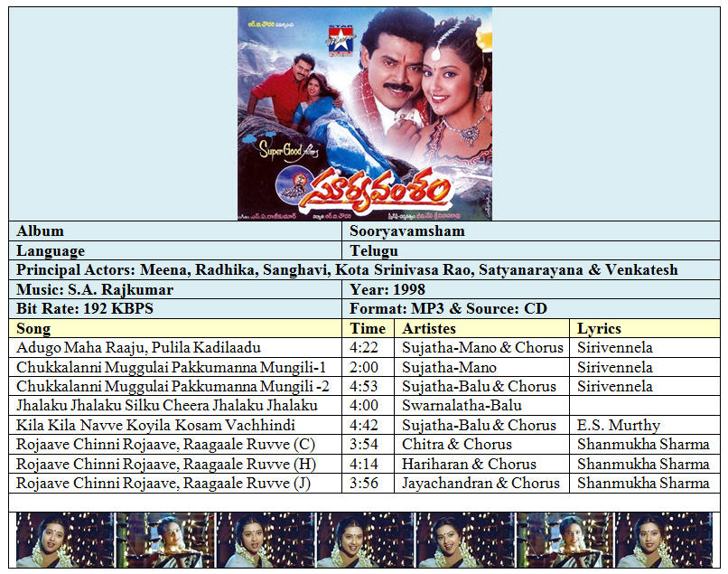728x574 pixels.
Task: Click the "Song" column header
Action: (x=175, y=328)
